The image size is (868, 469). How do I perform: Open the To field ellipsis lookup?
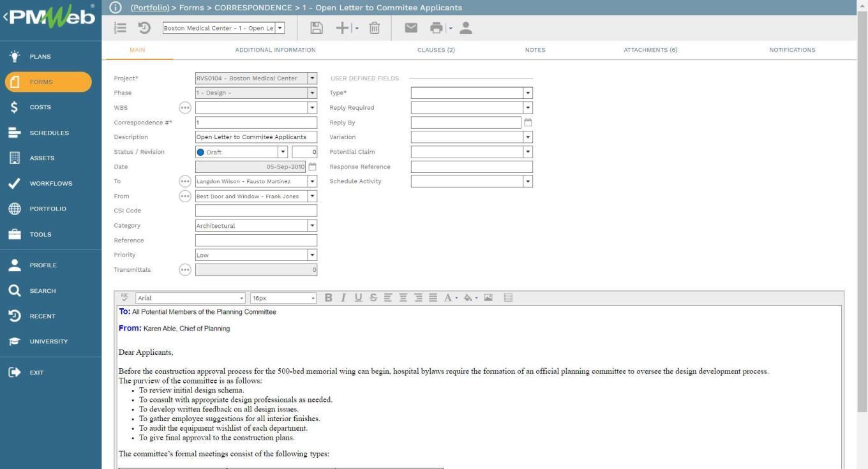[x=185, y=181]
